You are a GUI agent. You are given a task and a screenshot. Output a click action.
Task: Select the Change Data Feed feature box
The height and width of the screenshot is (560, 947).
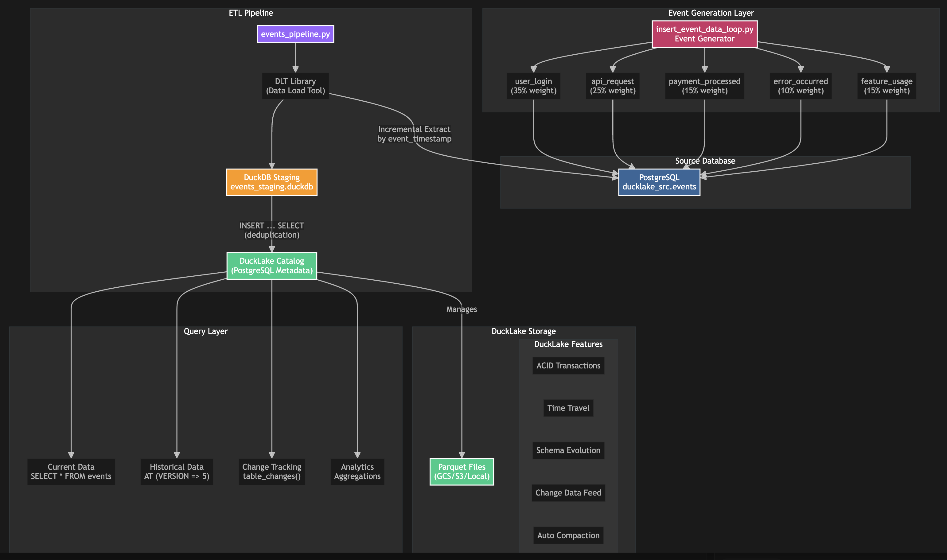[x=568, y=493]
